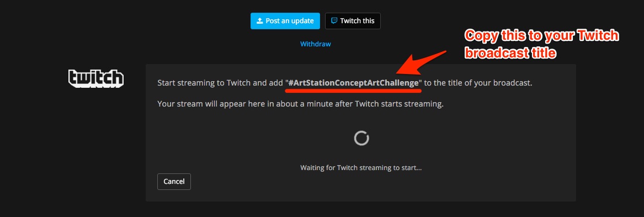
Task: Open the Twitch this button
Action: pos(353,21)
